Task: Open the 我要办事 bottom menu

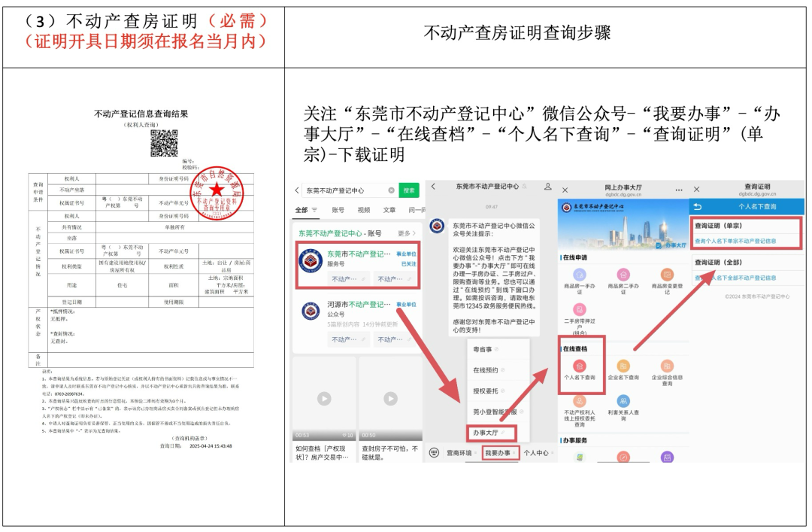Action: click(500, 453)
